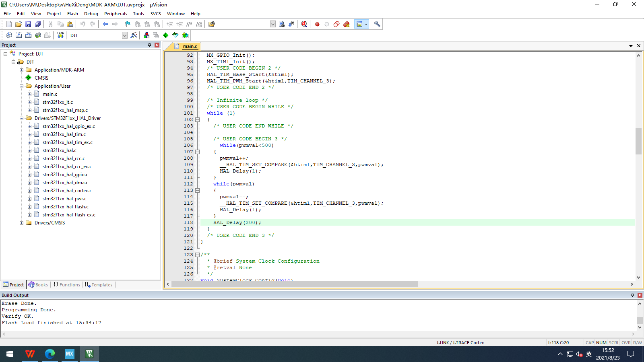The width and height of the screenshot is (644, 362).
Task: Select CMSIS component in project tree
Action: 41,78
